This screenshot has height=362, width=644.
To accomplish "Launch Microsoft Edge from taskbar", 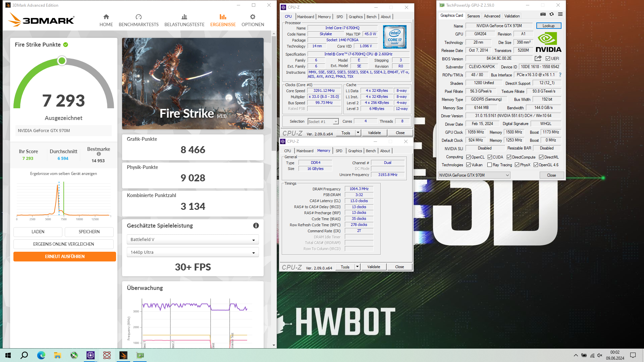I will [x=41, y=355].
